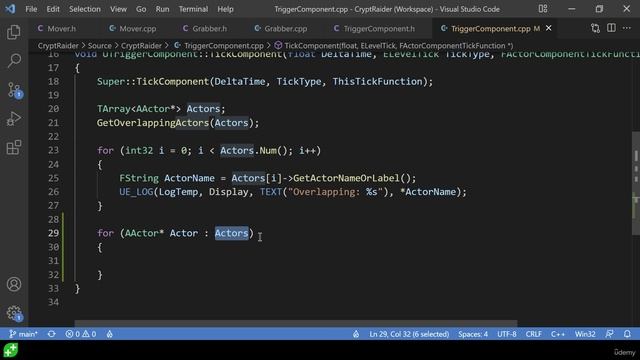Image resolution: width=640 pixels, height=360 pixels.
Task: Open the Manage gear icon
Action: point(14,313)
